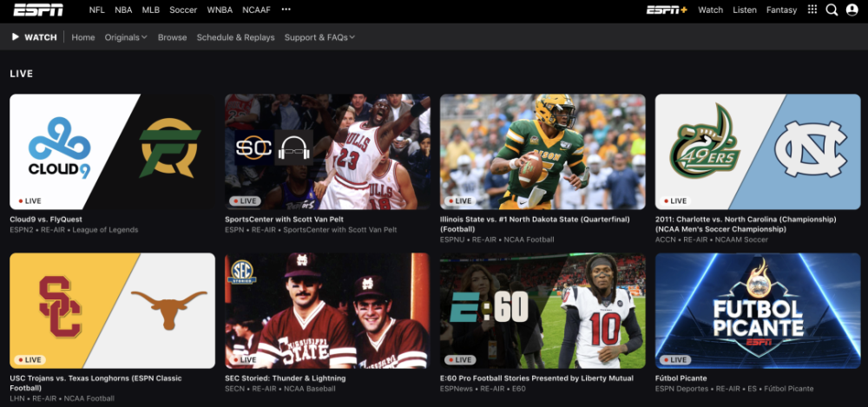Click 'LHN • RE-AIR • NCAA Football' text

point(62,398)
